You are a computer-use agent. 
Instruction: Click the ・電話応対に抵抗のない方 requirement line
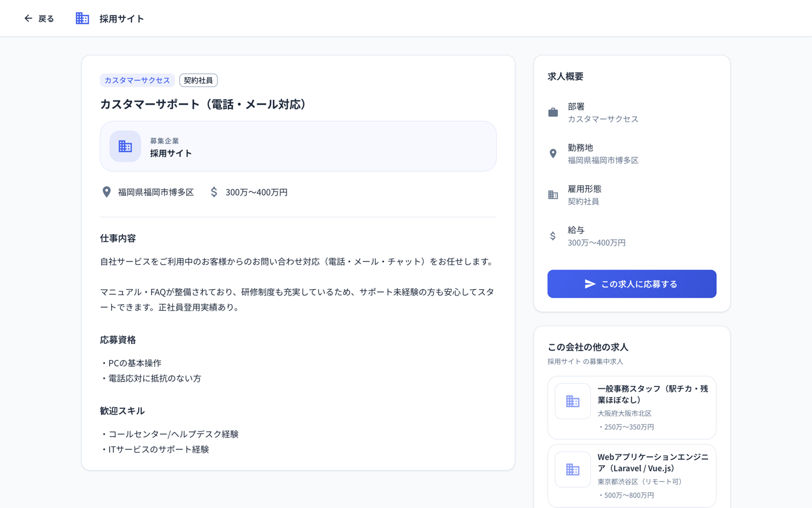pos(151,379)
